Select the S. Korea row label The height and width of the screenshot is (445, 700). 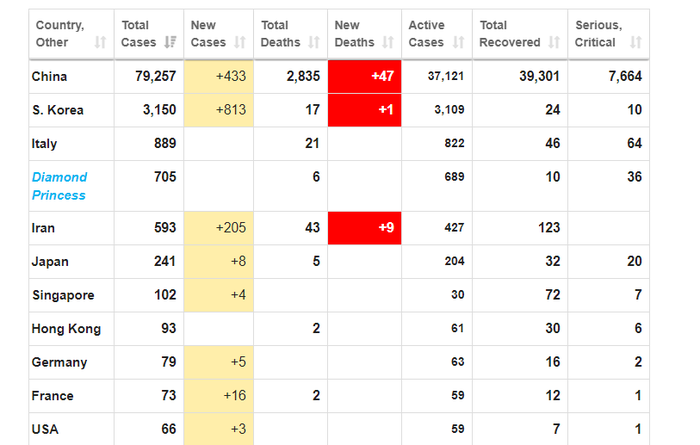58,110
